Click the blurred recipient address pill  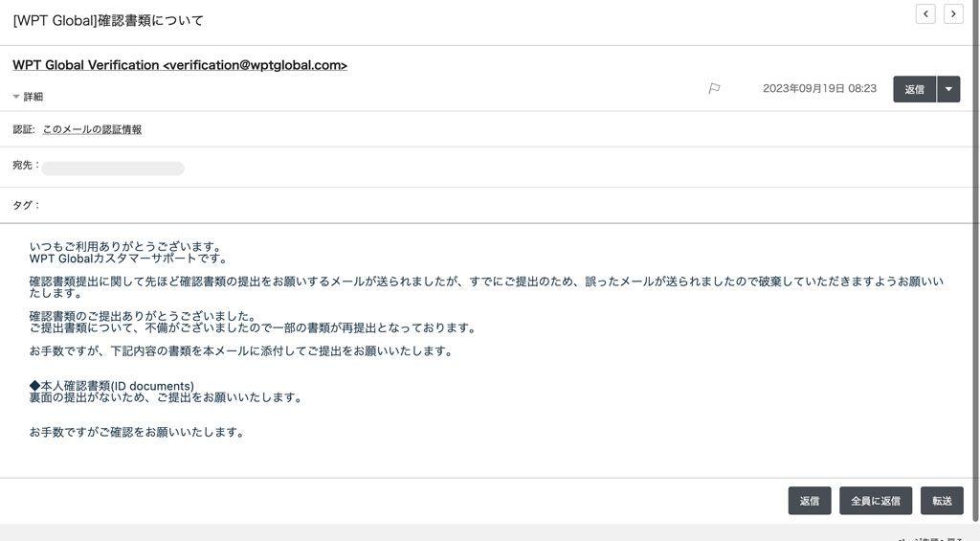point(113,169)
